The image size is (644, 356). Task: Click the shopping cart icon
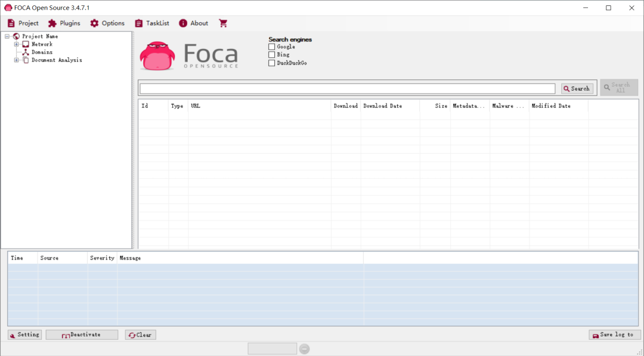click(x=223, y=23)
